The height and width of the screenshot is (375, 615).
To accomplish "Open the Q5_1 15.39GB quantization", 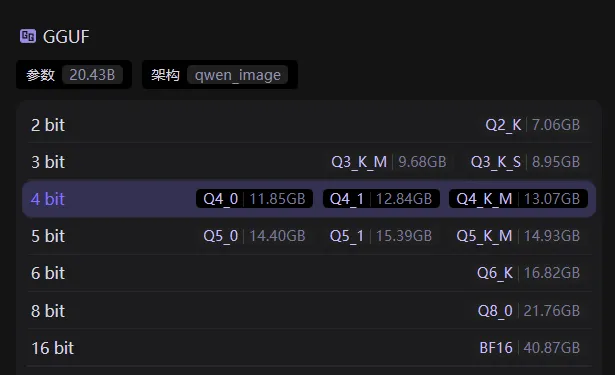I will coord(381,236).
